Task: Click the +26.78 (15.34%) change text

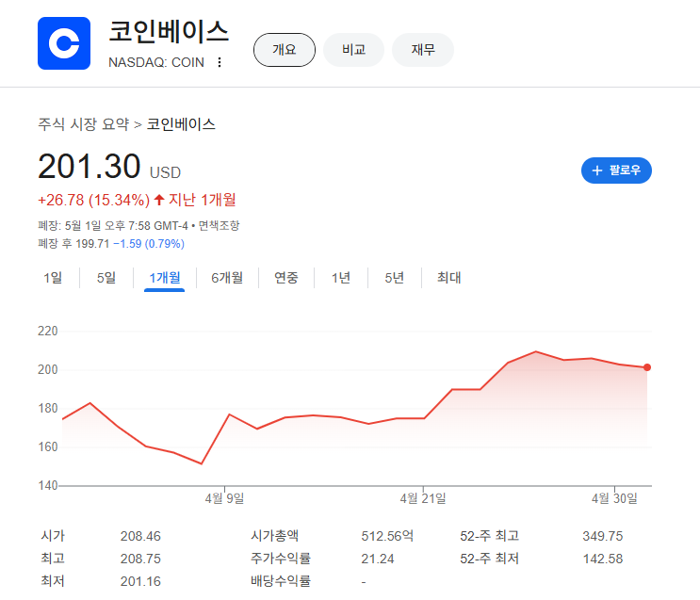Action: [x=94, y=200]
